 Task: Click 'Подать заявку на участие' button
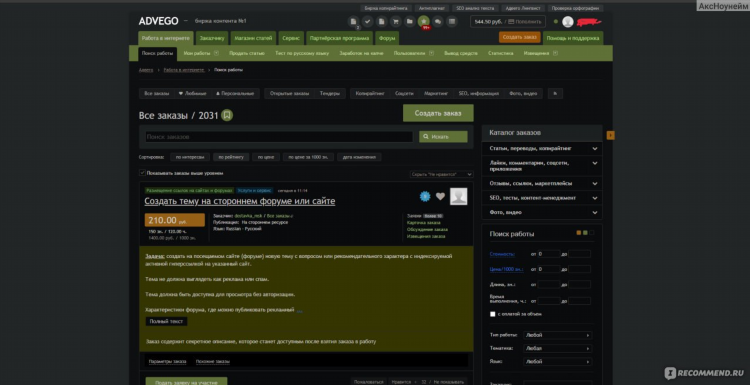[x=187, y=382]
